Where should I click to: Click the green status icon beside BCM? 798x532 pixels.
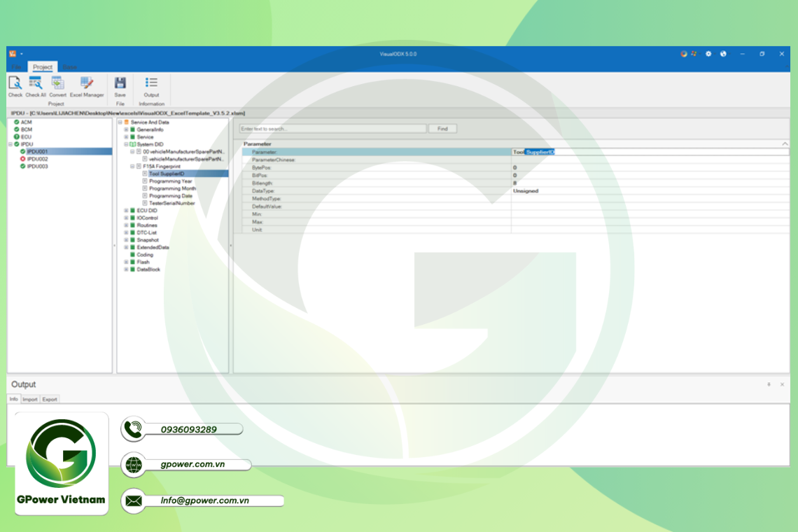[x=17, y=129]
